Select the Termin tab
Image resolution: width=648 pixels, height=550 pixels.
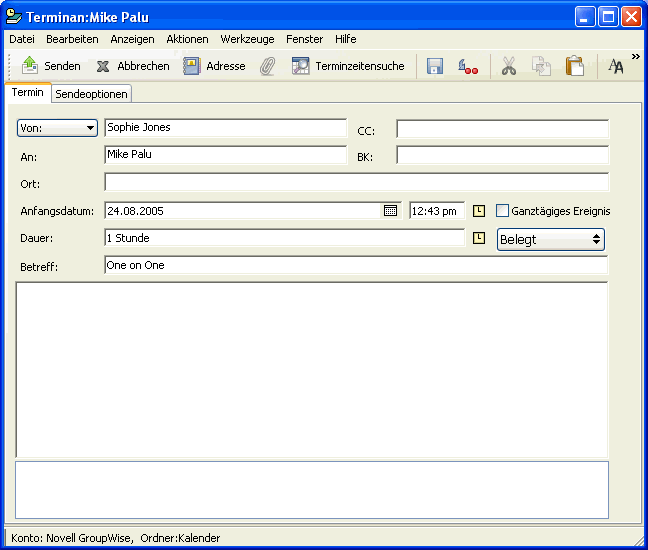coord(28,92)
